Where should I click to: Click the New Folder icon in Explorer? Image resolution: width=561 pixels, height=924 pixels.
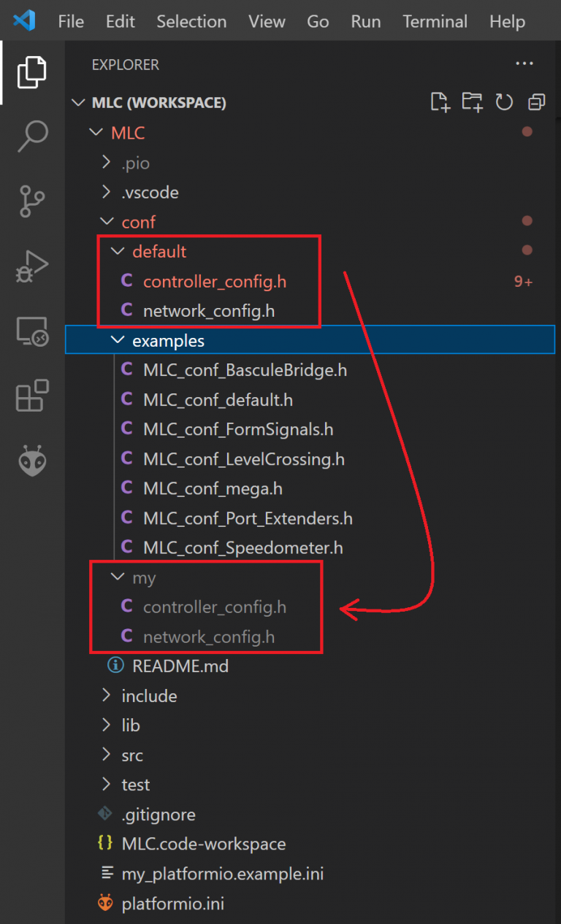[472, 102]
